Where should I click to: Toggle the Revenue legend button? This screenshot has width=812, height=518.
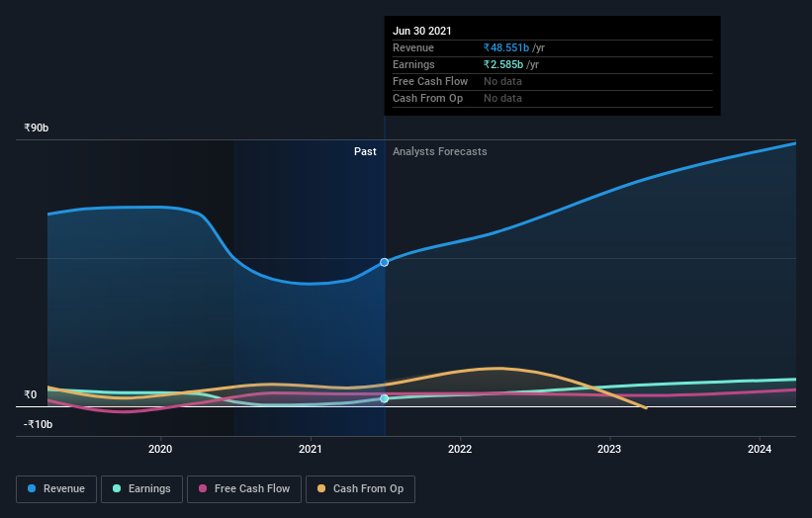tap(56, 489)
